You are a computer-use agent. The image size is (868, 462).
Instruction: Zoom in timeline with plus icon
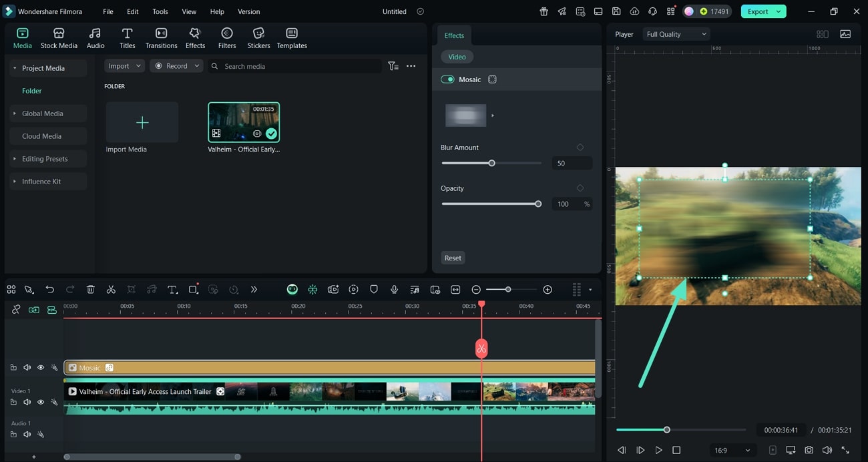(x=548, y=289)
